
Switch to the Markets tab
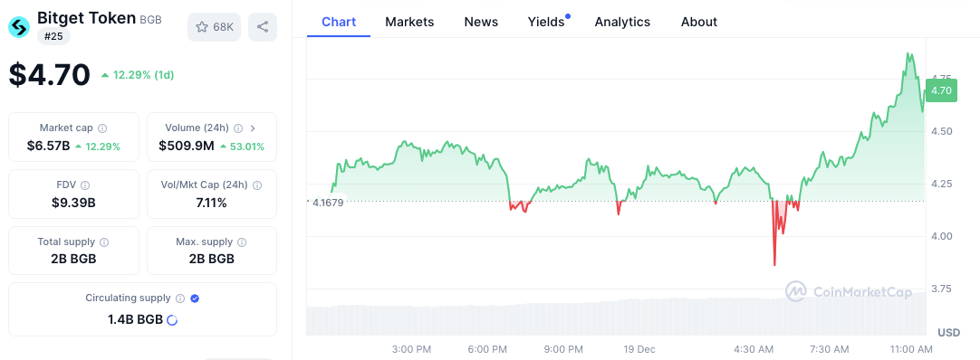click(x=409, y=22)
